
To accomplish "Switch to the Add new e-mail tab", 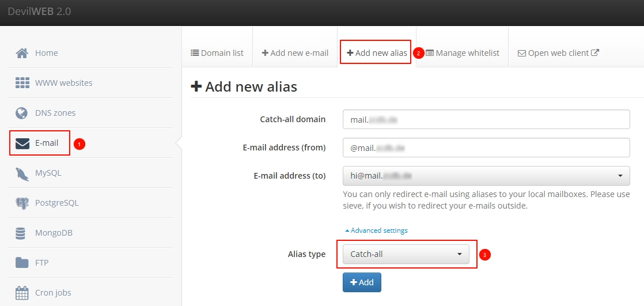I will (x=295, y=53).
